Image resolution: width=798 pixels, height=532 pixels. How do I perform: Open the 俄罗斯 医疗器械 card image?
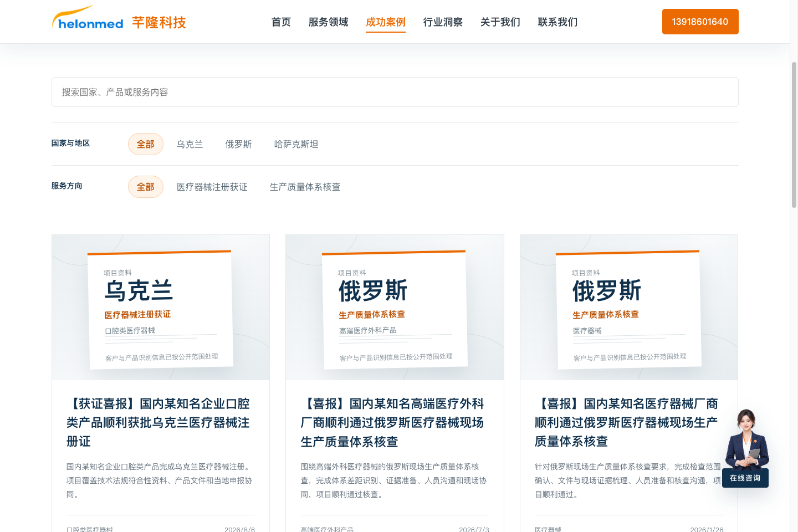[x=629, y=308]
